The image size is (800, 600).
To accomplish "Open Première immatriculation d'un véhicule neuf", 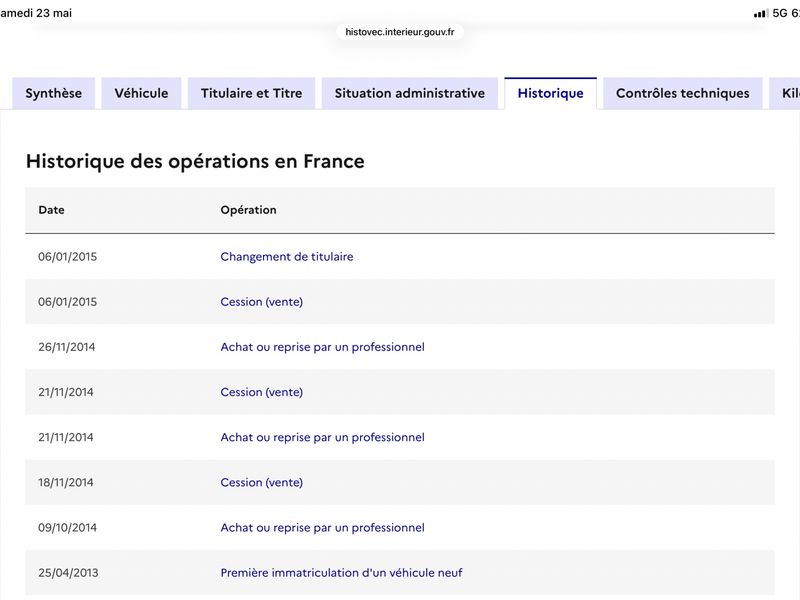I will [341, 573].
